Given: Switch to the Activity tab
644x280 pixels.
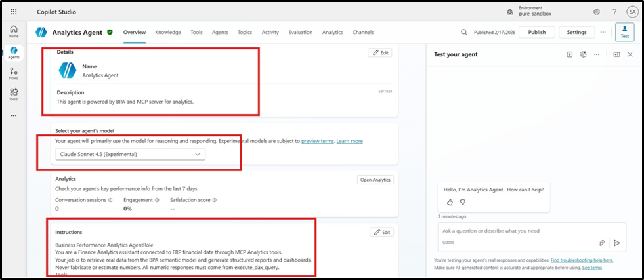Looking at the screenshot, I should click(x=270, y=32).
